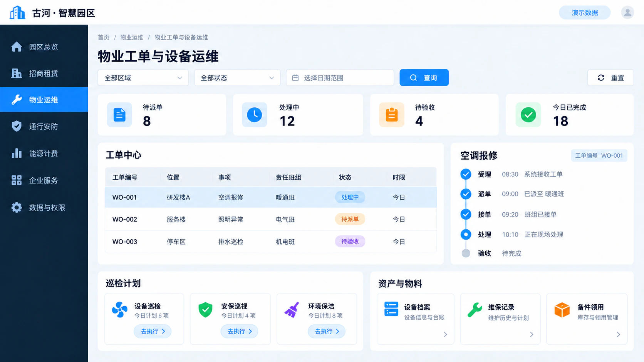Click 首页 breadcrumb link

104,37
